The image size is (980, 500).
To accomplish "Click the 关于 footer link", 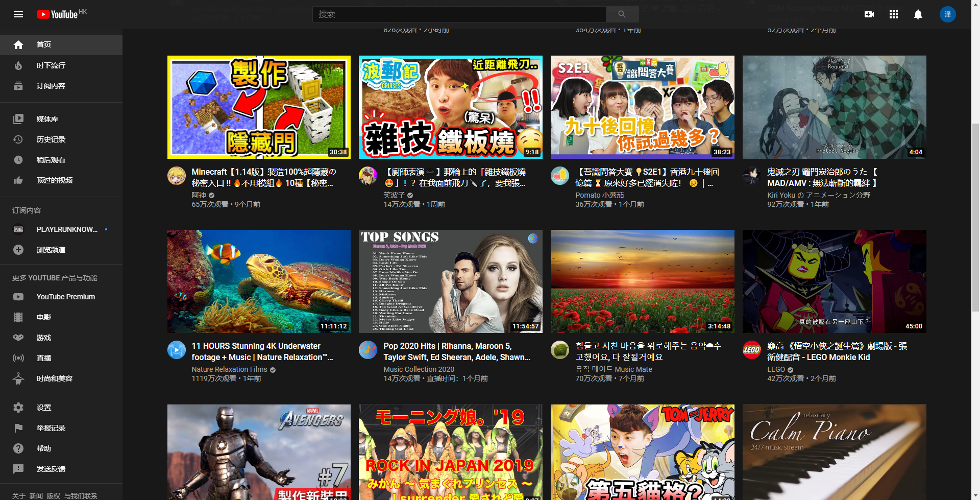I will tap(19, 496).
